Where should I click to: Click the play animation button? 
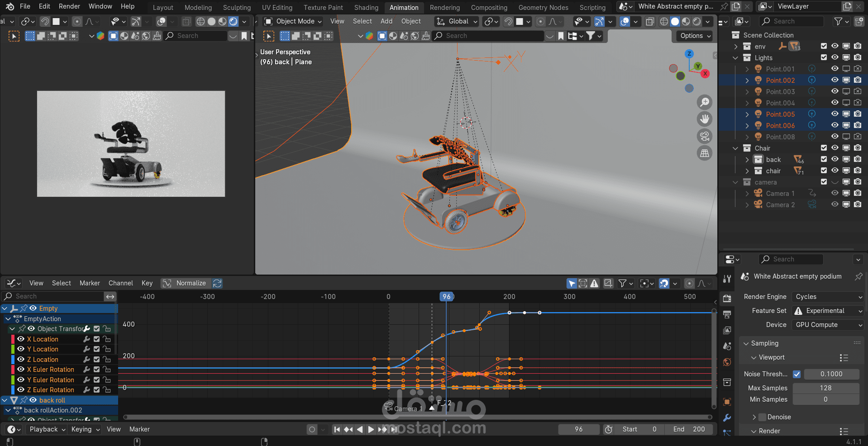click(371, 429)
